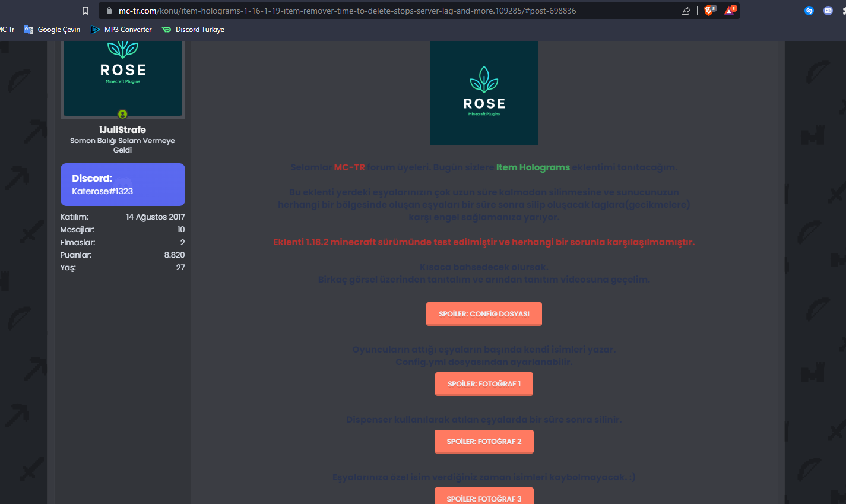846x504 pixels.
Task: Click the Discord Katerose#1323 card
Action: [x=123, y=185]
